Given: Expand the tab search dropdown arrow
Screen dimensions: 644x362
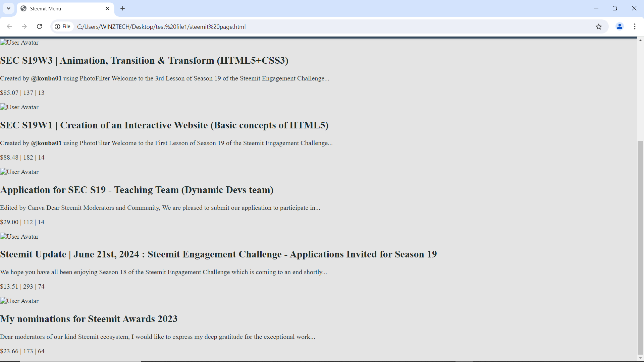Looking at the screenshot, I should tap(8, 8).
